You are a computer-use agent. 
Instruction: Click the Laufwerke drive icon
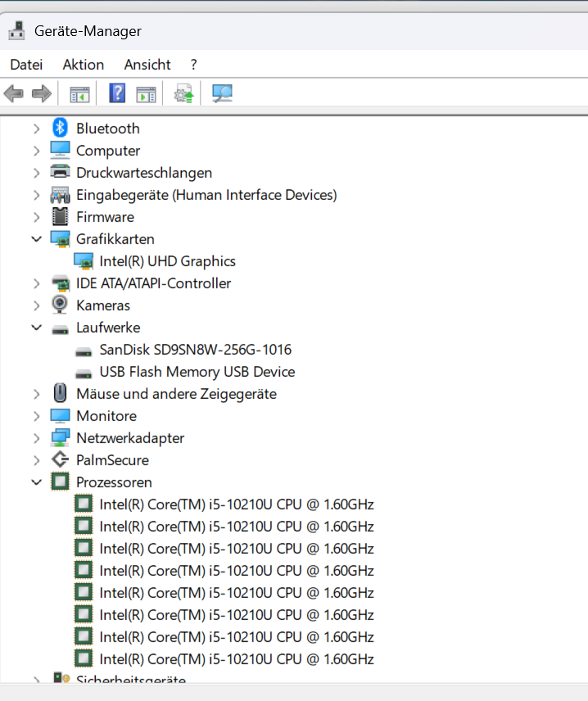(x=60, y=330)
